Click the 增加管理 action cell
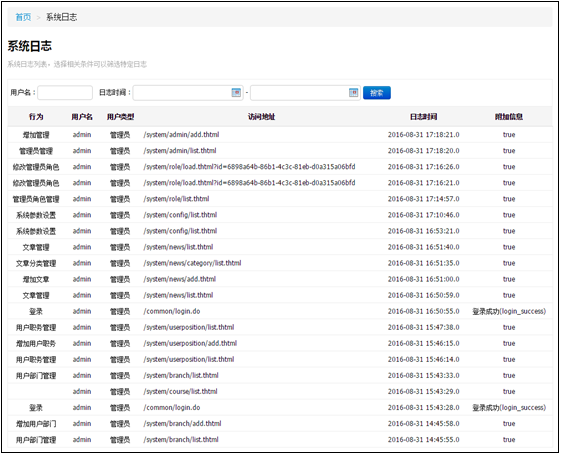This screenshot has width=561, height=455. tap(36, 135)
